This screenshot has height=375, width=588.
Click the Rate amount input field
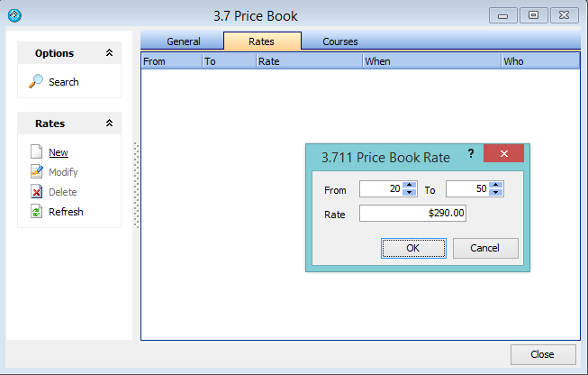412,214
